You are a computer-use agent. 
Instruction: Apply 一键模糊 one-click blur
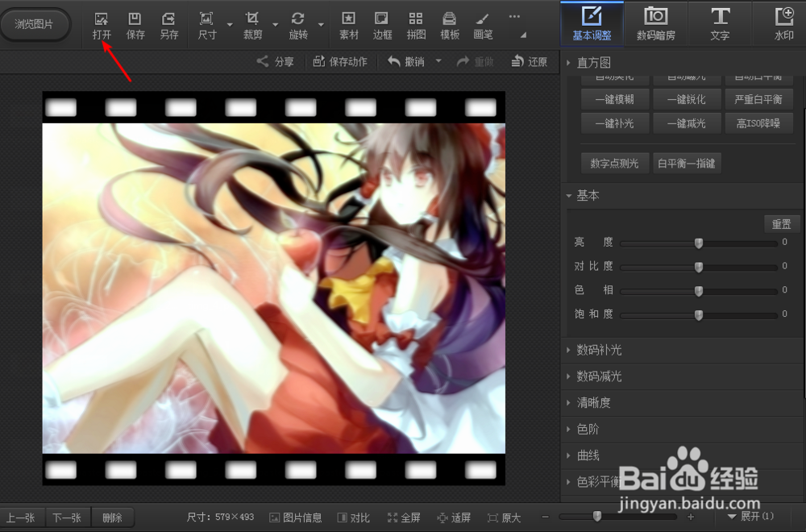615,99
